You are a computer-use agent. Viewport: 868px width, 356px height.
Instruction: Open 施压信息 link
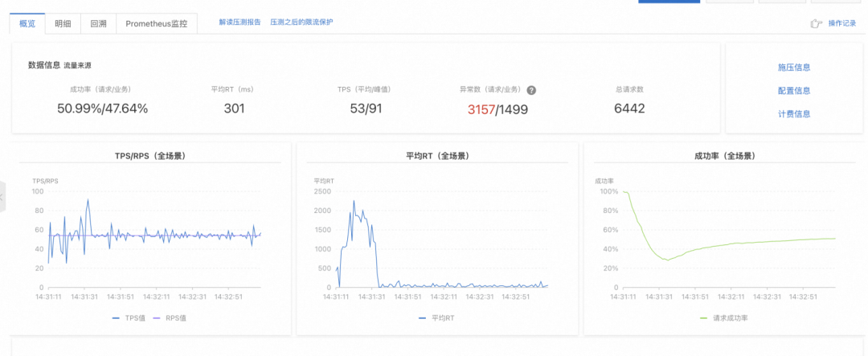click(x=794, y=68)
